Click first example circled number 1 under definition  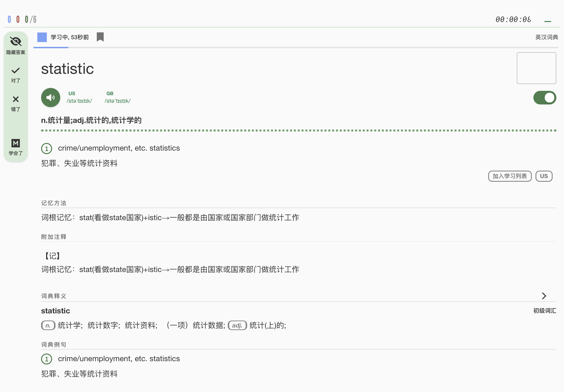point(46,148)
